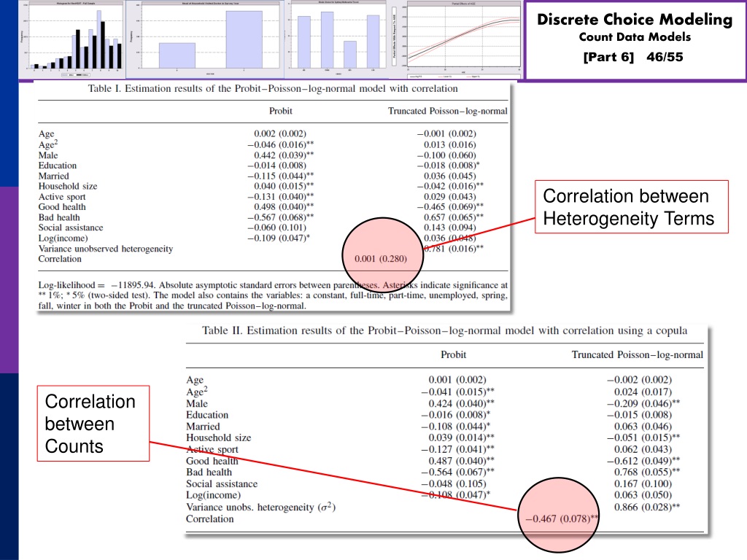Screen dimensions: 747x560
Task: Select the four-bar chart thumbnail
Action: pos(337,39)
